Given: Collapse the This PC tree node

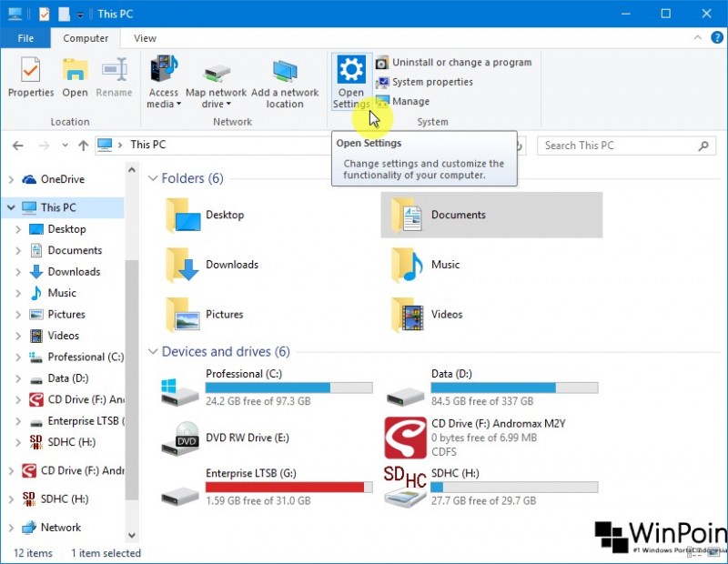Looking at the screenshot, I should [x=11, y=208].
